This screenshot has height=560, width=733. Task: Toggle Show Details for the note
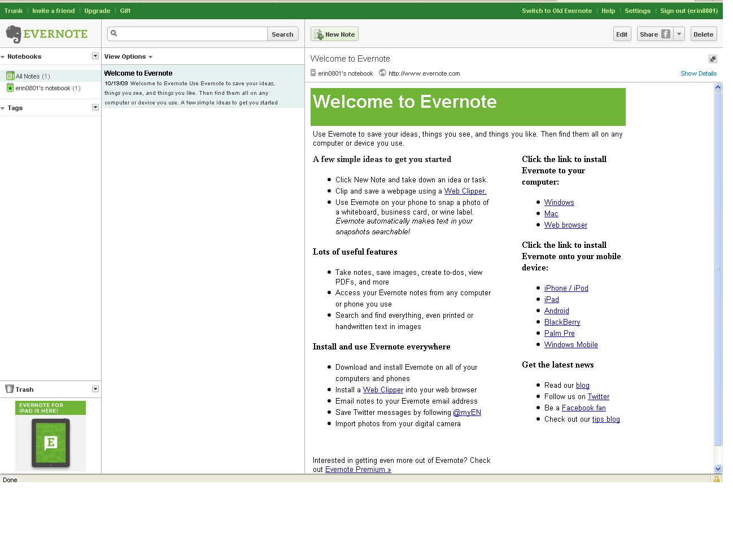coord(699,73)
